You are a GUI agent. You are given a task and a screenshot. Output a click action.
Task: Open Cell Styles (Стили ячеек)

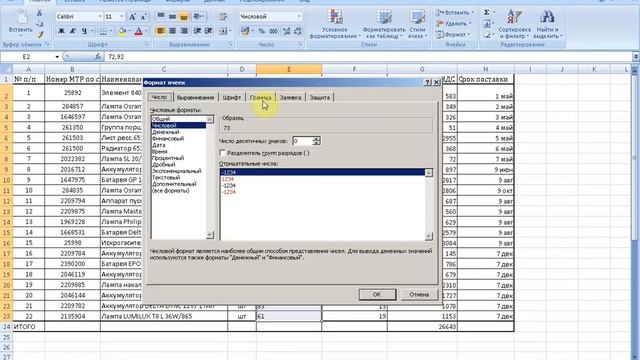(x=417, y=24)
